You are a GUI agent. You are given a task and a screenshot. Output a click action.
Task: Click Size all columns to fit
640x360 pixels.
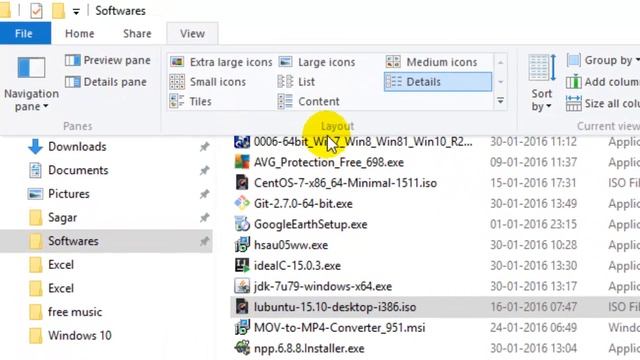click(603, 103)
